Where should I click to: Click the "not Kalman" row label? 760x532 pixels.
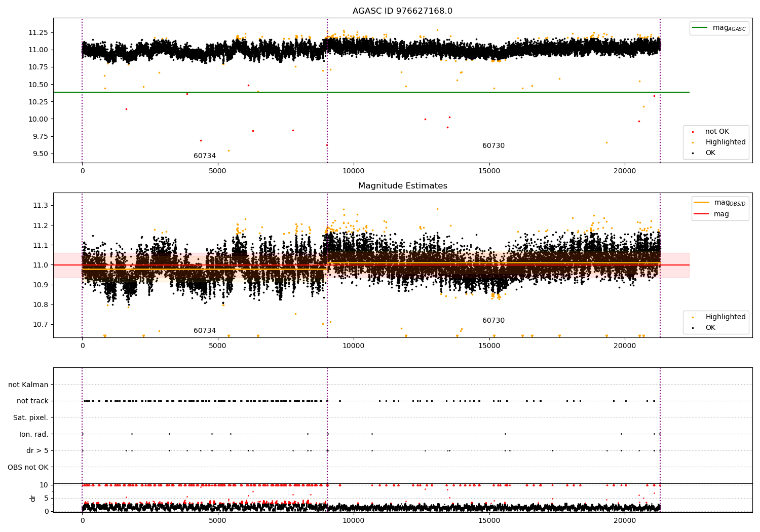[x=28, y=385]
